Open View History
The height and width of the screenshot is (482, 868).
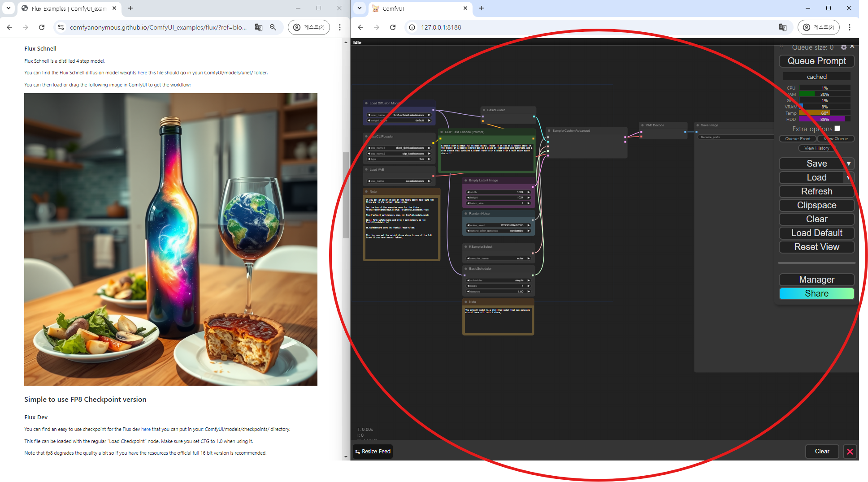tap(816, 148)
